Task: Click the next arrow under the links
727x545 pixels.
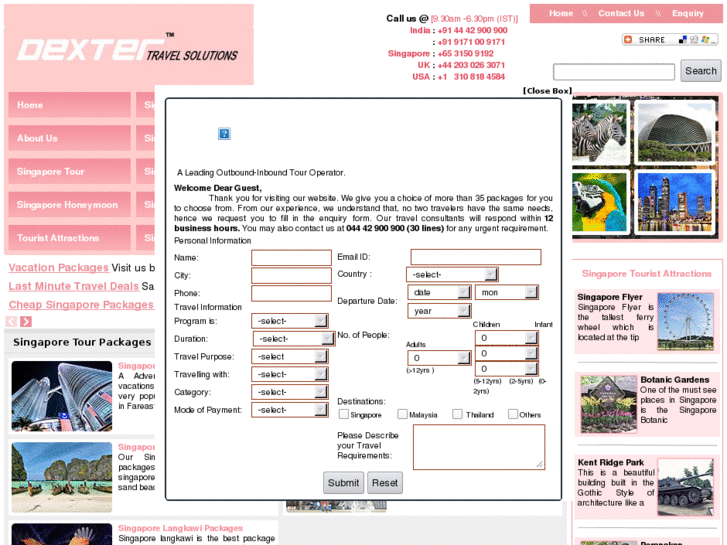Action: (26, 321)
